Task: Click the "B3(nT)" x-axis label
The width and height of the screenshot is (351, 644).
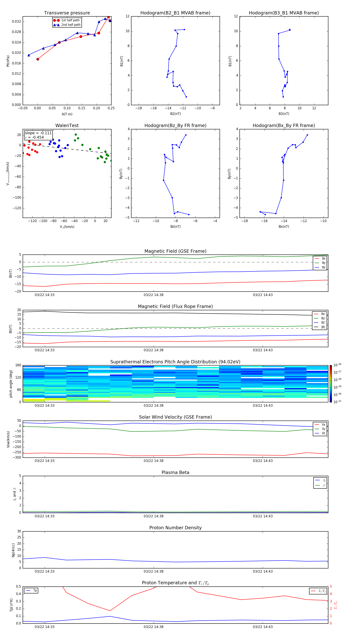Action: (x=284, y=114)
